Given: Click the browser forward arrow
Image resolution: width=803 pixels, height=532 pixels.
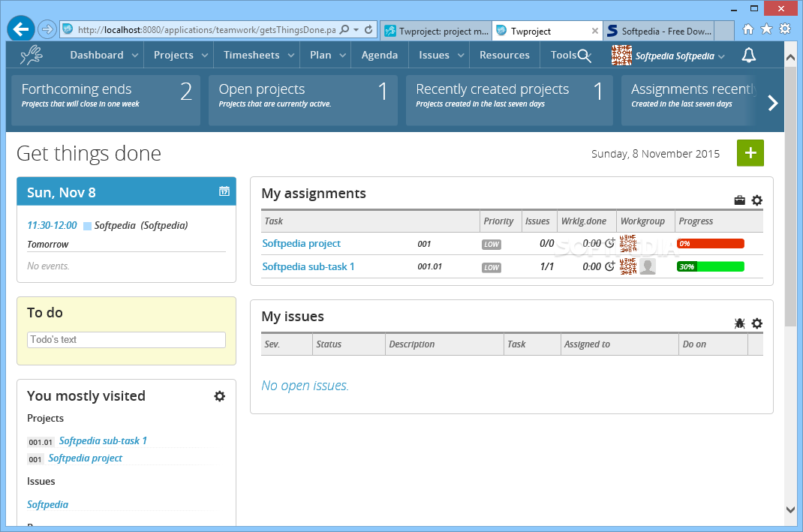Looking at the screenshot, I should tap(47, 29).
